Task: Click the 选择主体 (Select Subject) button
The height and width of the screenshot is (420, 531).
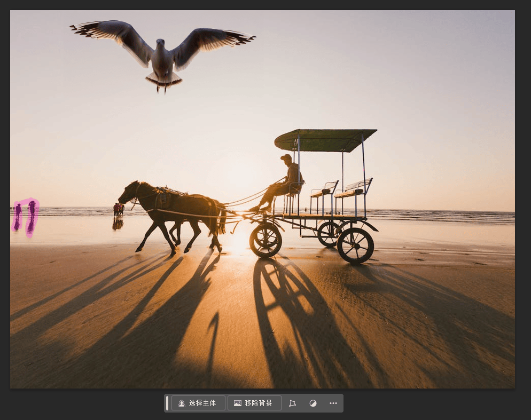Action: click(x=198, y=403)
